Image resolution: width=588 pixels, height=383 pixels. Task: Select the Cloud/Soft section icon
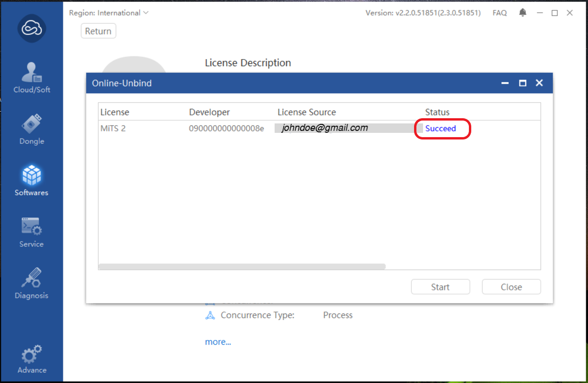[31, 72]
